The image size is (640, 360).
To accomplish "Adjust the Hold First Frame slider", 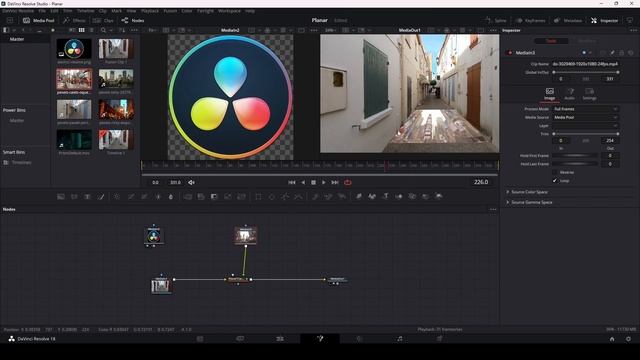I will click(576, 156).
